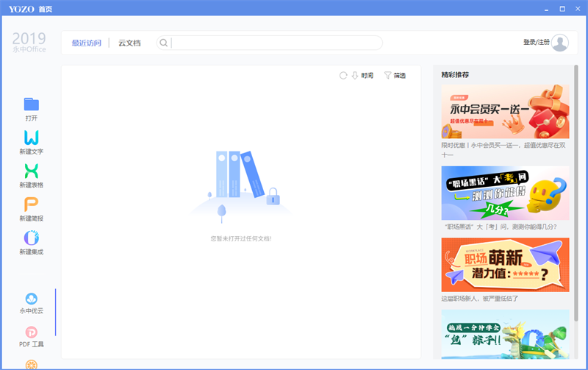Viewport: 588px width, 370px height.
Task: Click the search magnifier icon
Action: pyautogui.click(x=164, y=43)
